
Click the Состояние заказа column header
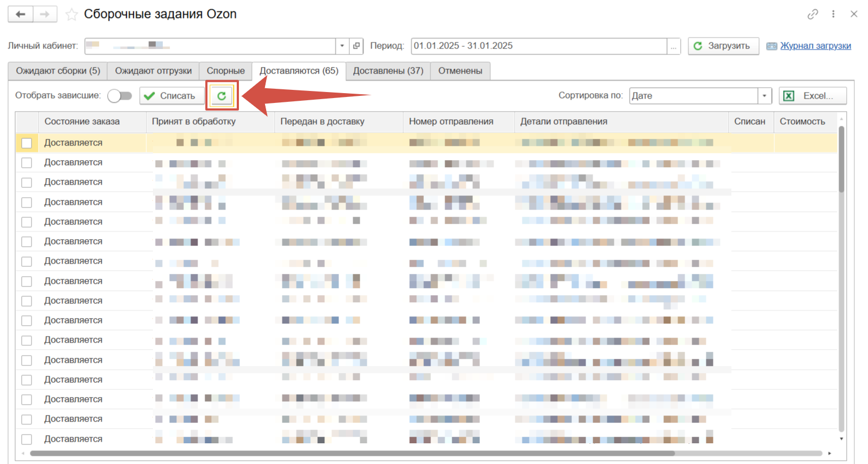[x=92, y=121]
